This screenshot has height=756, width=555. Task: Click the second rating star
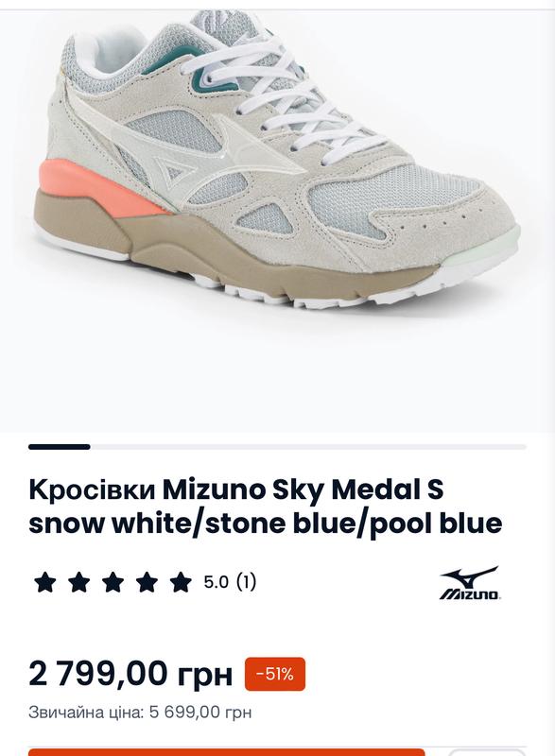point(79,582)
